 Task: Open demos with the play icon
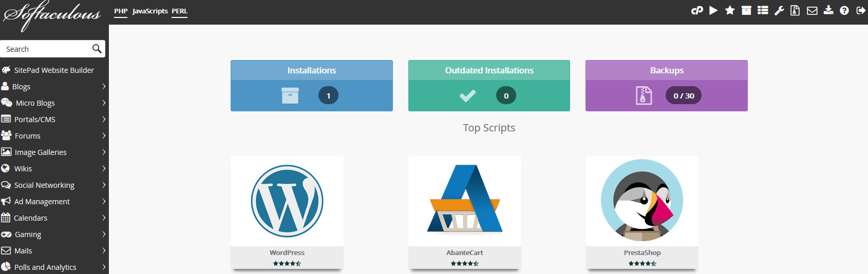tap(713, 10)
